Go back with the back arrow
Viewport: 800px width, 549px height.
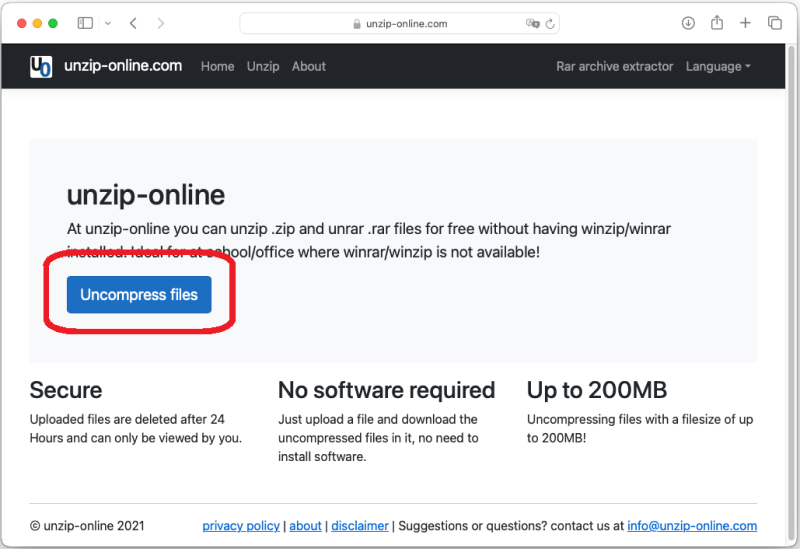133,23
